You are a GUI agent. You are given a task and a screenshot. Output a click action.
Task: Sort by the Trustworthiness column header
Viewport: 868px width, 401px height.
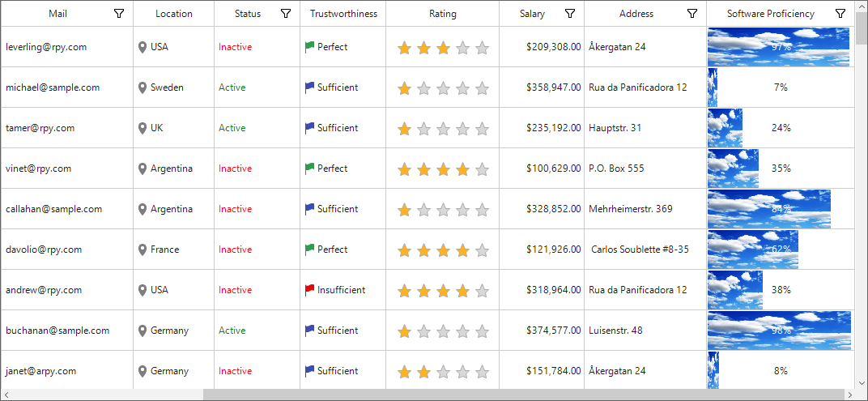coord(343,14)
